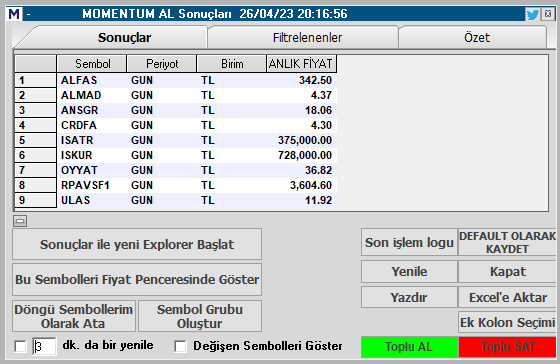Image resolution: width=560 pixels, height=364 pixels.
Task: Collapse the panel with small minus icon
Action: [x=20, y=221]
